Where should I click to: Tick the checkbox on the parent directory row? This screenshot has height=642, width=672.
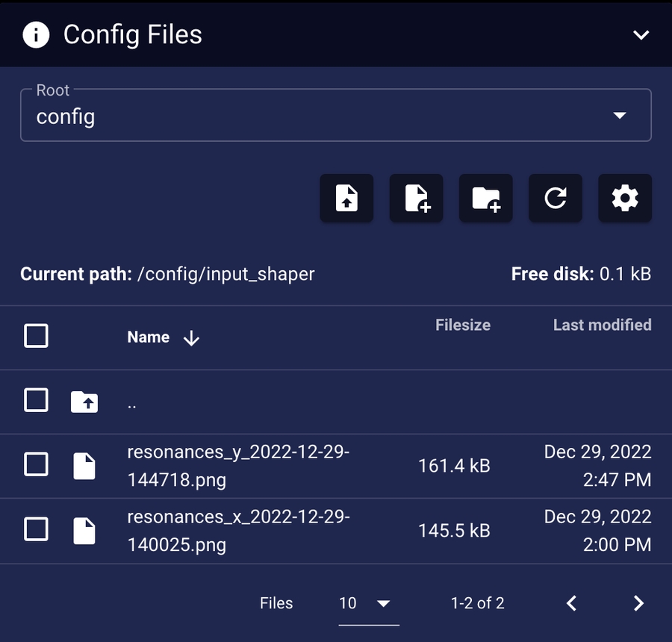click(37, 400)
